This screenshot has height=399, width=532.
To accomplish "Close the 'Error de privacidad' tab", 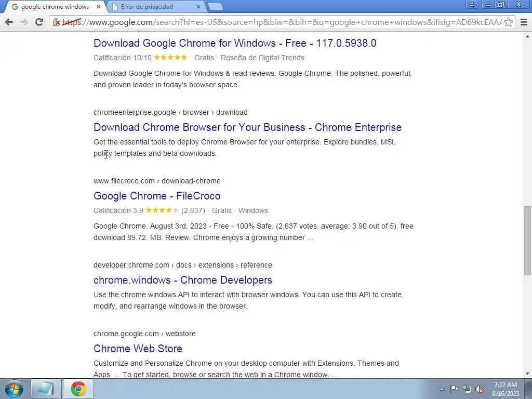I will point(198,7).
